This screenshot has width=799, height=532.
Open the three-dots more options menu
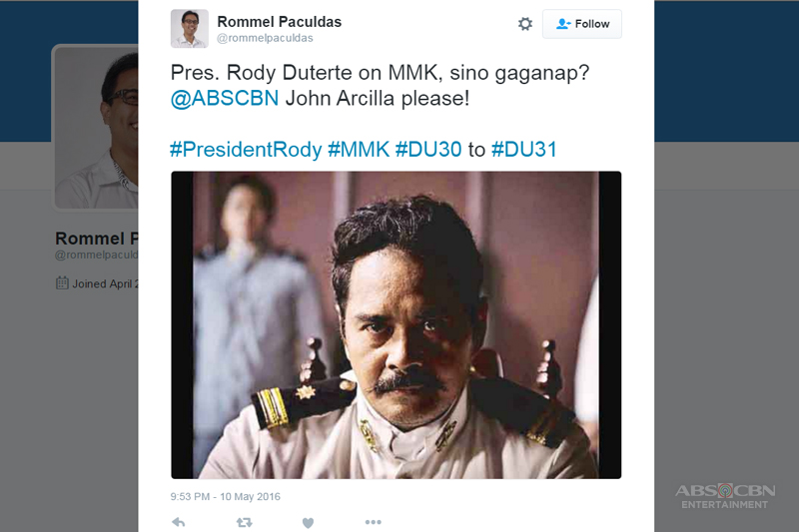coord(373,522)
